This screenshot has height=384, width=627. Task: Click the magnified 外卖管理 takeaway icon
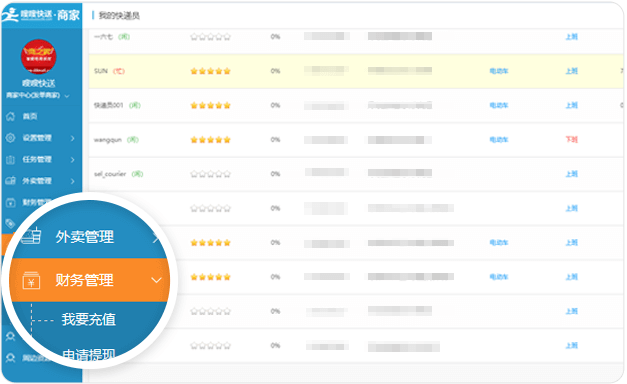31,236
